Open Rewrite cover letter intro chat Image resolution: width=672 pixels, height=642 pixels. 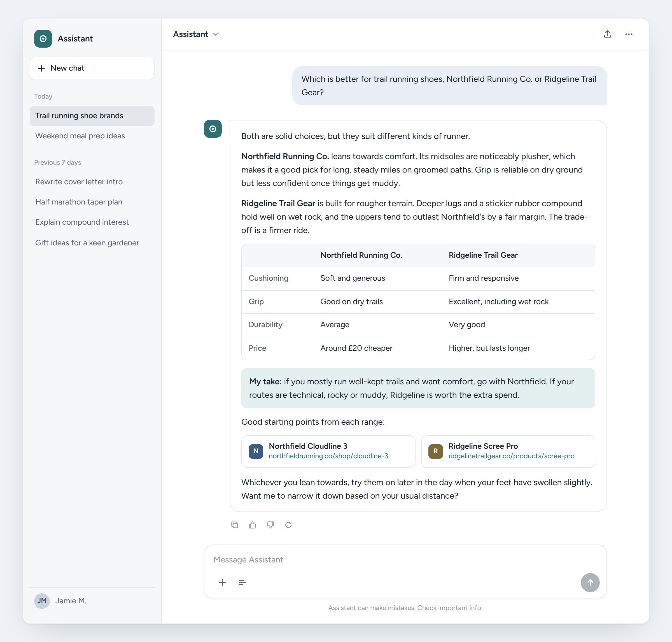[x=92, y=182]
